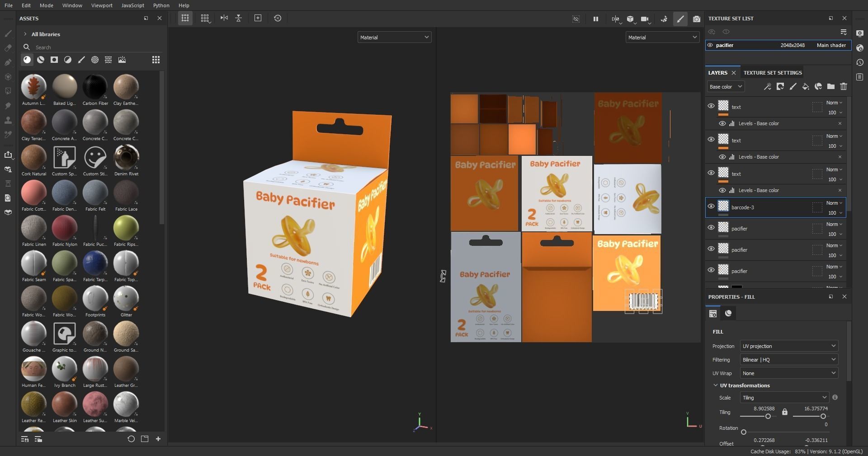This screenshot has height=456, width=868.
Task: Open the Edit menu
Action: pyautogui.click(x=26, y=5)
